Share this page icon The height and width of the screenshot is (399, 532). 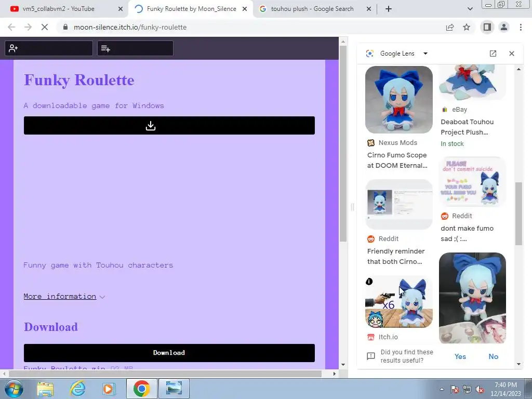point(450,27)
